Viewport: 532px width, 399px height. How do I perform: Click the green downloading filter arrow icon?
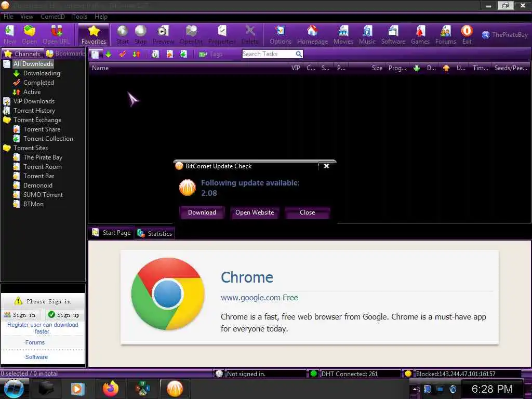[109, 54]
